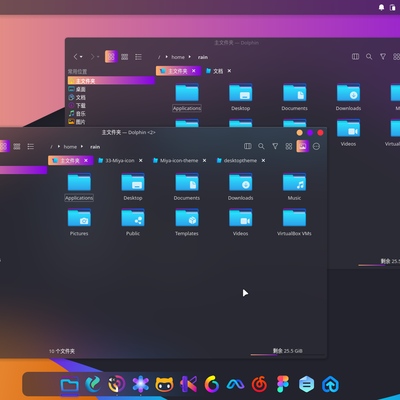Go back using arrow in back Dolphin window
The height and width of the screenshot is (400, 400).
75,57
